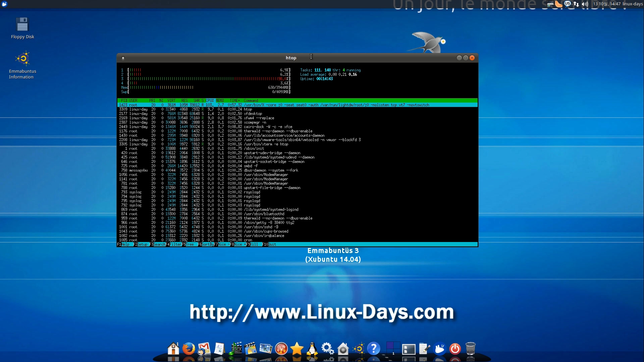The height and width of the screenshot is (362, 644).
Task: Sort by the MEM% column header
Action: point(220,101)
